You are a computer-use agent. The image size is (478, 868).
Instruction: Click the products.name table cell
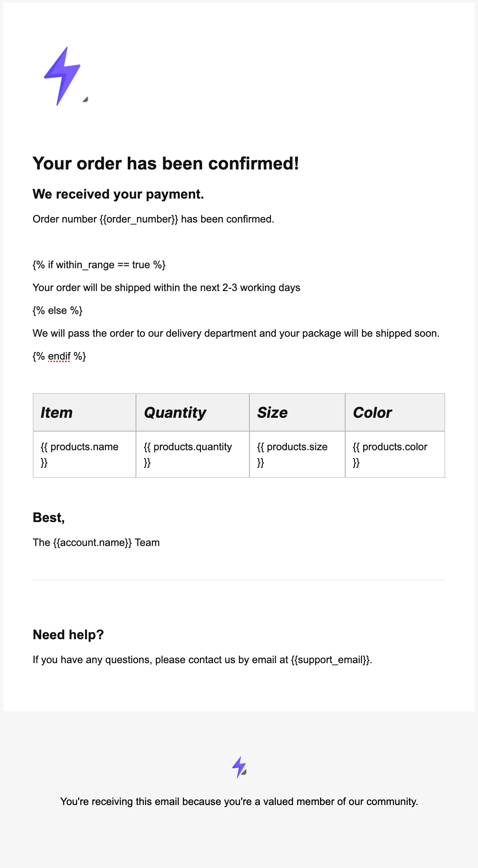click(84, 454)
